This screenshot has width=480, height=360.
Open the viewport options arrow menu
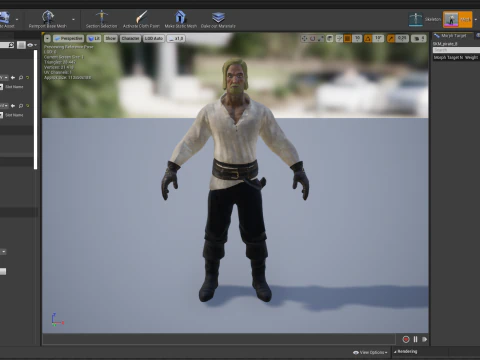(x=47, y=39)
